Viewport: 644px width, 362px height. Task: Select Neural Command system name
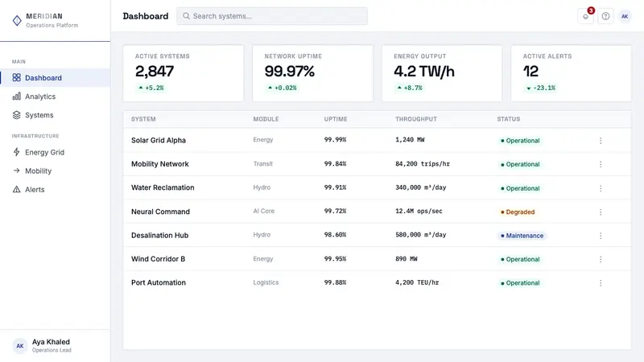160,212
